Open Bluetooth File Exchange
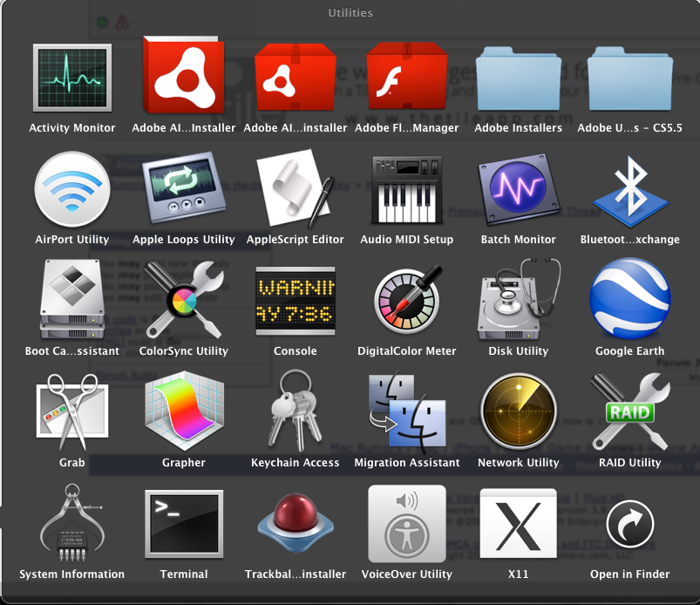This screenshot has height=605, width=700. 630,191
